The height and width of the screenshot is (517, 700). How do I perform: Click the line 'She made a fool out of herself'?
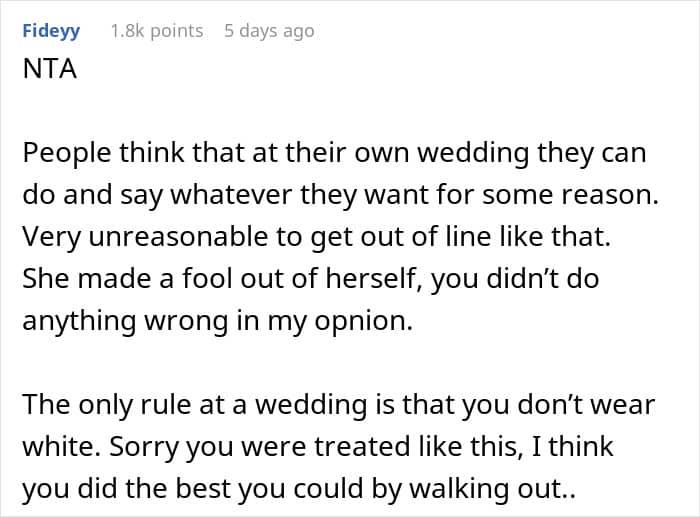311,279
